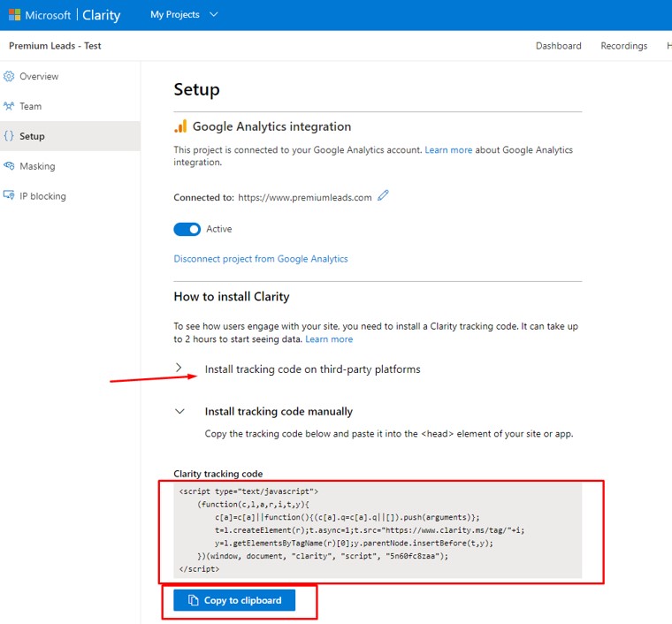672x624 pixels.
Task: Toggle off the Active switch
Action: pos(187,229)
